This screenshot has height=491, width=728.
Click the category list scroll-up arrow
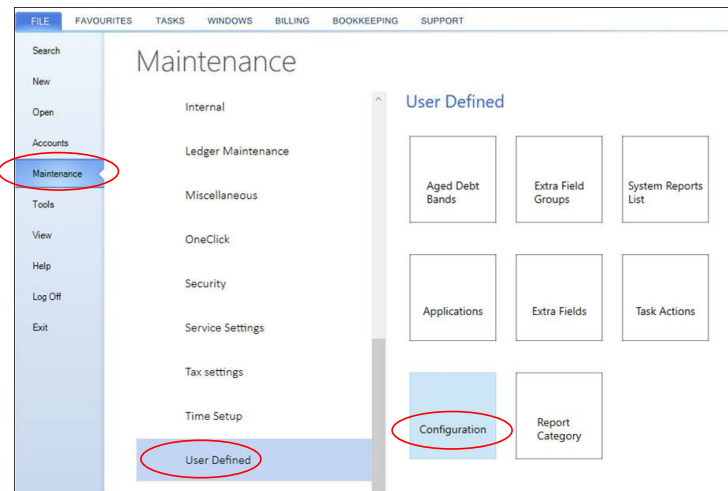[378, 99]
